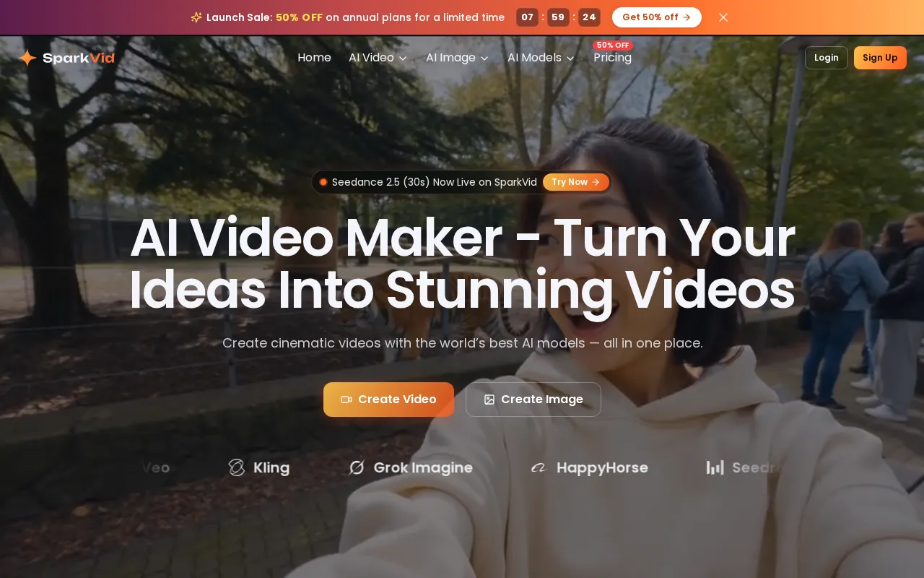This screenshot has height=578, width=924.
Task: Dismiss the launch sale banner
Action: click(x=723, y=17)
